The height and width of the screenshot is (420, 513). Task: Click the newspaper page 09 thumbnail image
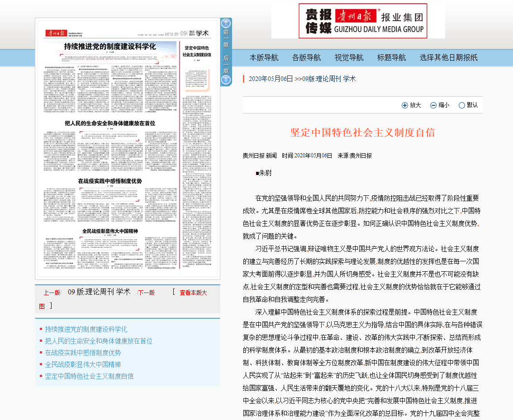click(128, 149)
